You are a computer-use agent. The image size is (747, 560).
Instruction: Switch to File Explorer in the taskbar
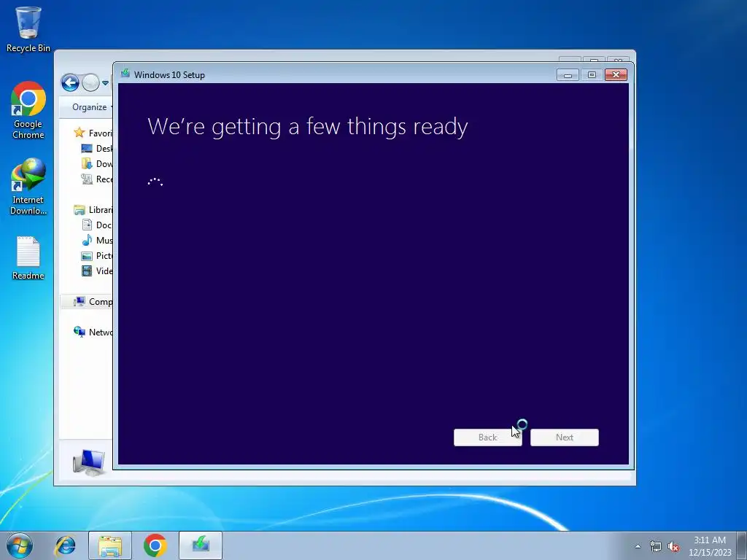coord(110,545)
